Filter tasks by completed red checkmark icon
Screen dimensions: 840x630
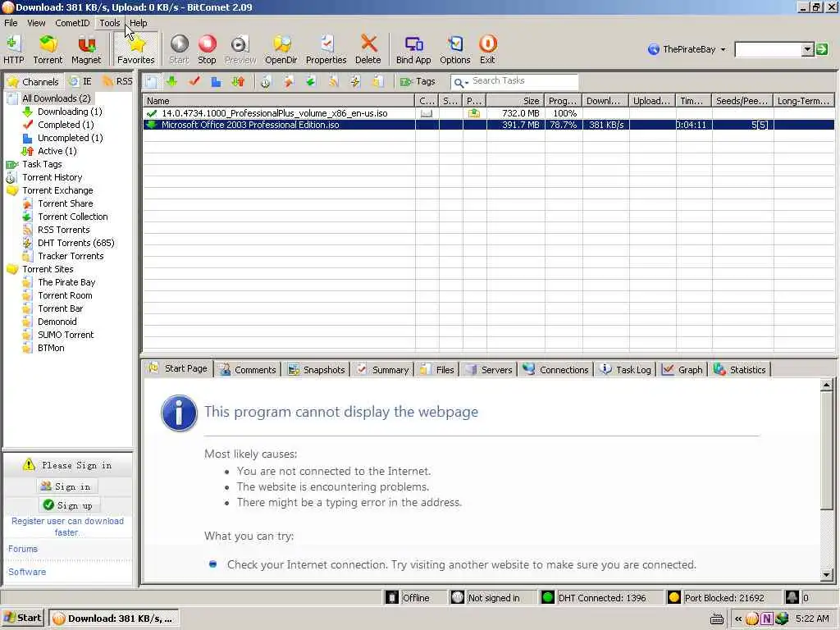pos(194,81)
